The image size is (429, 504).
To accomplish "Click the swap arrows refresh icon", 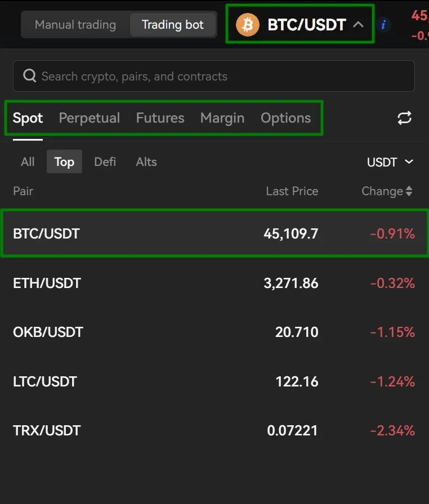I will tap(404, 118).
